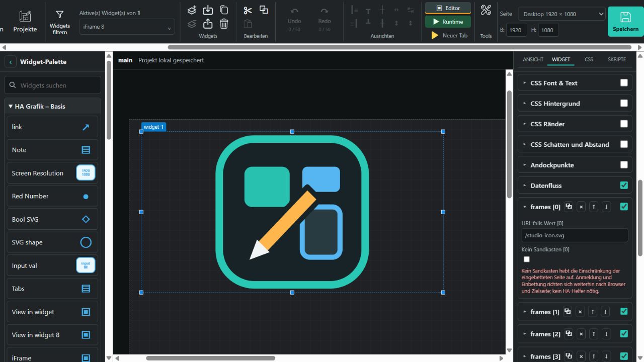
Task: Enable the CSS Hintergrund checkbox
Action: pos(624,103)
